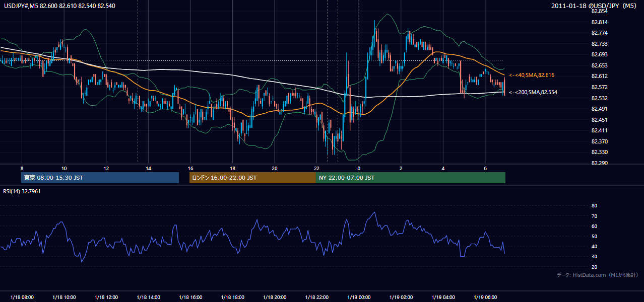Screen dimensions: 644x302
Task: Click bottom time label 1/18 18:00
Action: (232, 297)
